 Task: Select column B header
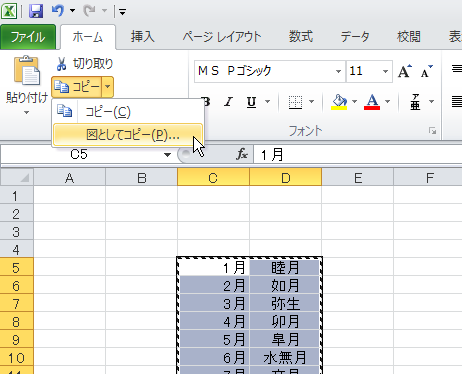pyautogui.click(x=142, y=177)
